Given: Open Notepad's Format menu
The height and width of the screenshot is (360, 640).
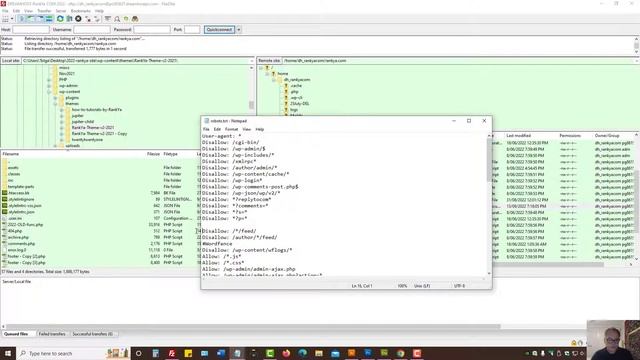Looking at the screenshot, I should pos(231,129).
